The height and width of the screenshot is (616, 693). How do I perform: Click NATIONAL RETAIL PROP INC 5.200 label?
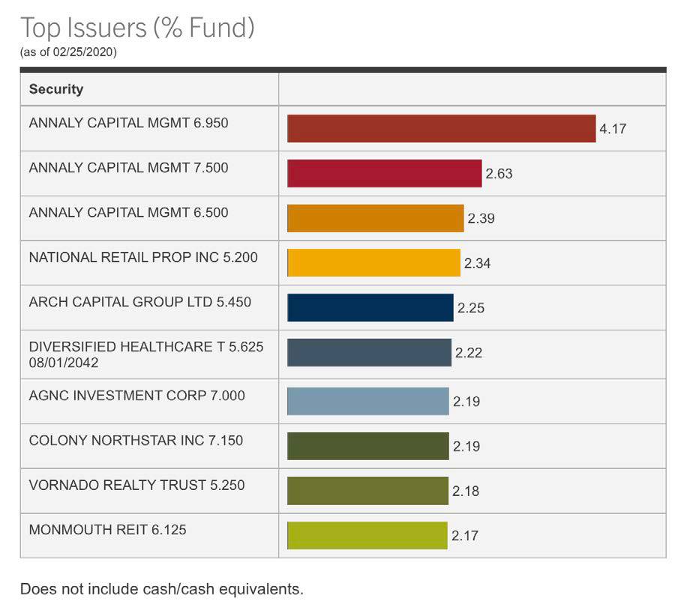[142, 258]
